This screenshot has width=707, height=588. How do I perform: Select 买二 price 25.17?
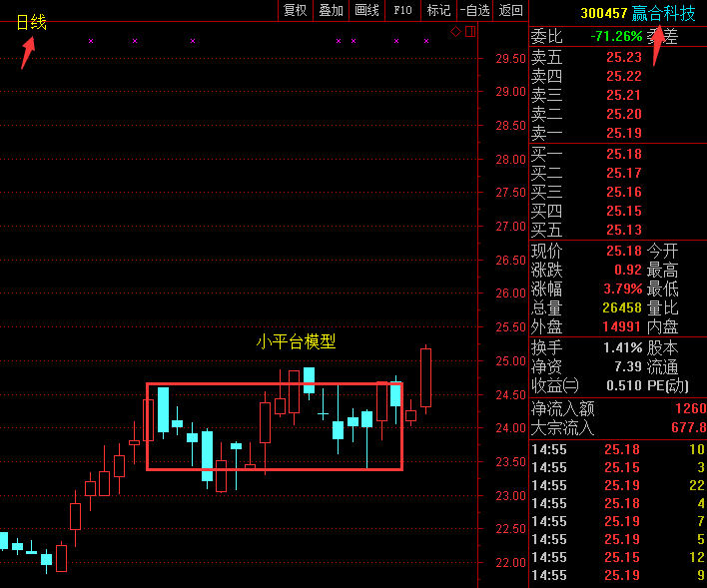click(x=623, y=173)
